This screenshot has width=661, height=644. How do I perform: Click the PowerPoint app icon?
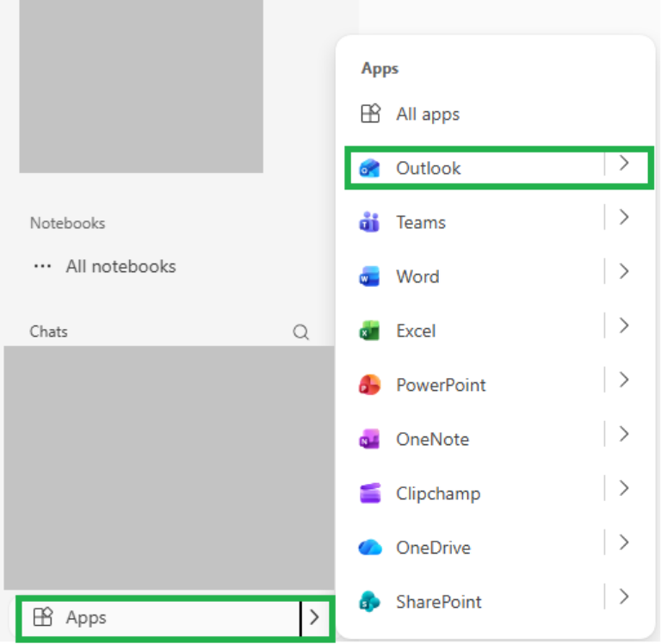(x=370, y=385)
